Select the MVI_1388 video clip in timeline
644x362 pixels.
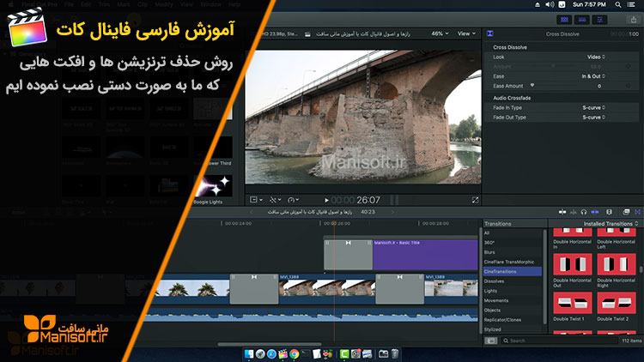coord(327,289)
